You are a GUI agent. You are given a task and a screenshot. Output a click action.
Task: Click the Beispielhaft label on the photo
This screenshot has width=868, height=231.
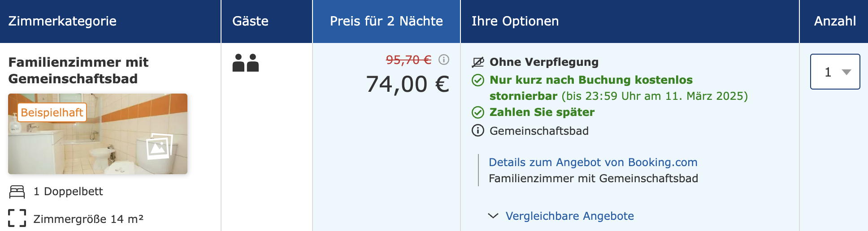(52, 112)
